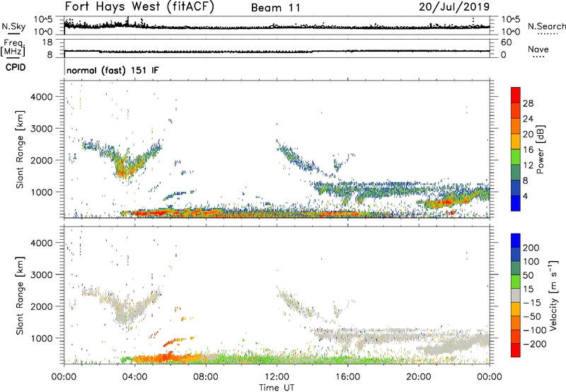This screenshot has height=392, width=566.
Task: Click the 'Beam 11' label
Action: pyautogui.click(x=276, y=8)
